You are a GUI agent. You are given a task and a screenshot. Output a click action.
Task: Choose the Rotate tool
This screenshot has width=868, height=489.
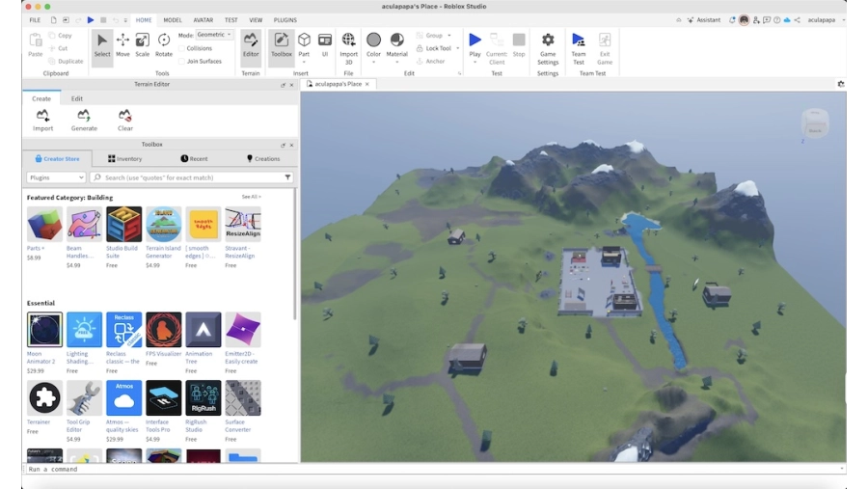pyautogui.click(x=164, y=45)
